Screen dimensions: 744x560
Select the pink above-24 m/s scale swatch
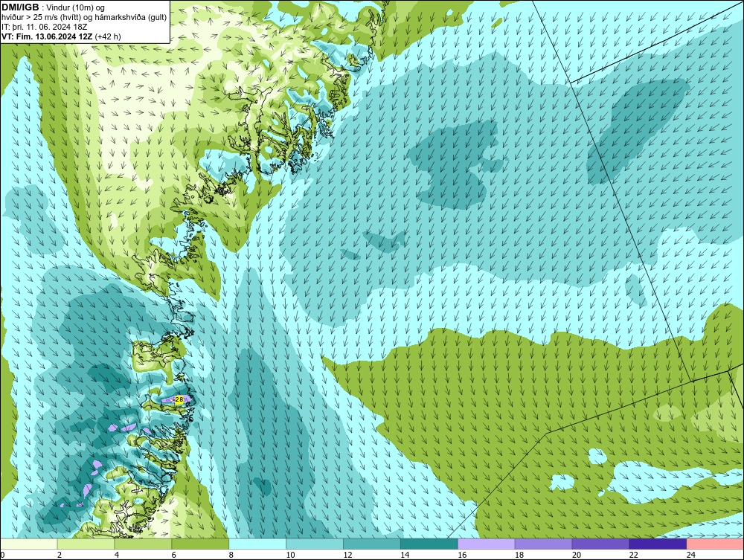715,544
